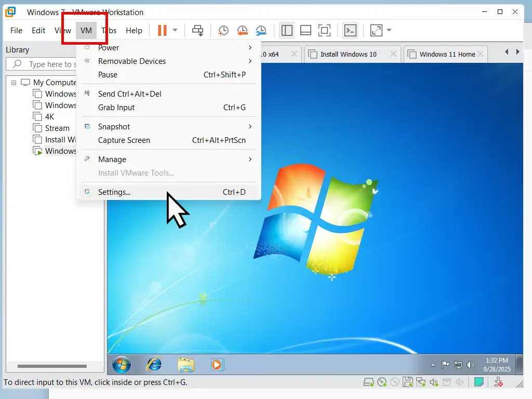Select Capture Screen menu entry

(x=169, y=140)
